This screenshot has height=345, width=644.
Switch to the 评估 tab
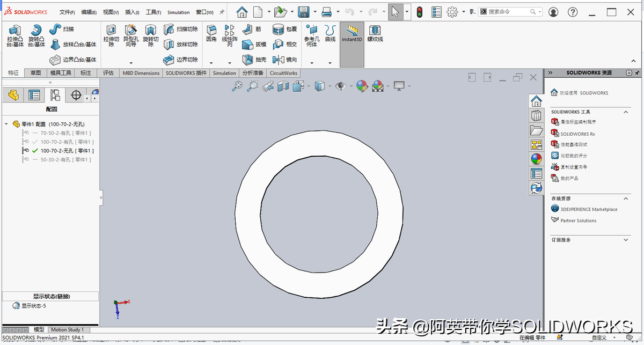point(108,73)
